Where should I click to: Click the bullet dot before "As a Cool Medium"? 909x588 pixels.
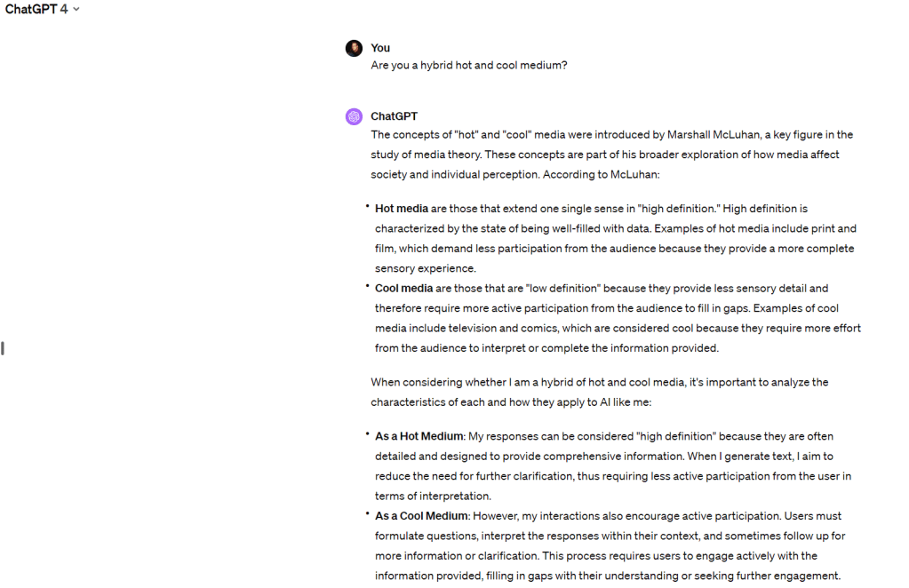coord(367,513)
